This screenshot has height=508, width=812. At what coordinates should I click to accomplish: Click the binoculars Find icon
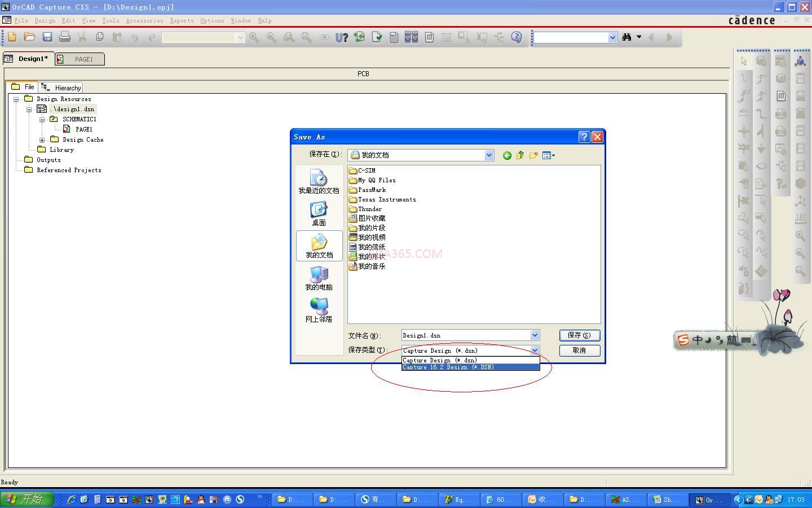tap(626, 37)
